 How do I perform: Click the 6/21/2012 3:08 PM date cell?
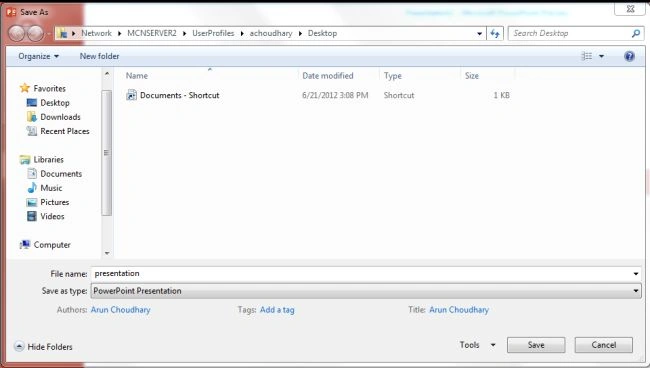[335, 95]
